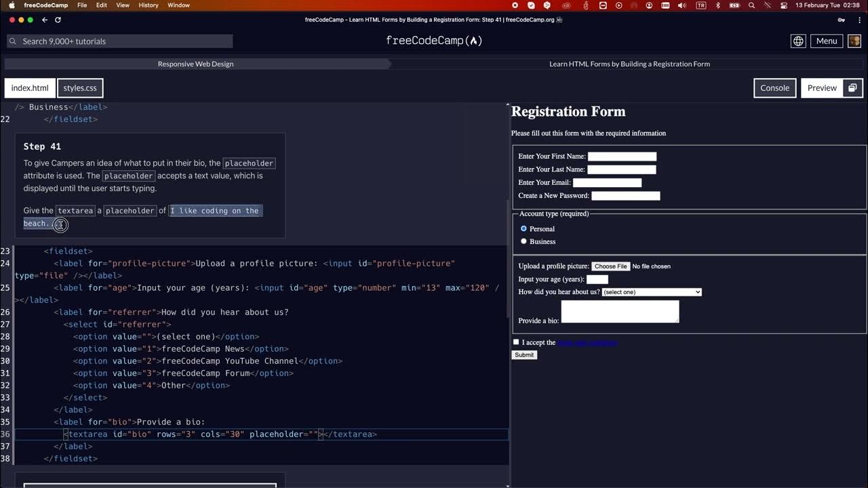
Task: Click the user account circle menu bar icon
Action: pos(649,5)
